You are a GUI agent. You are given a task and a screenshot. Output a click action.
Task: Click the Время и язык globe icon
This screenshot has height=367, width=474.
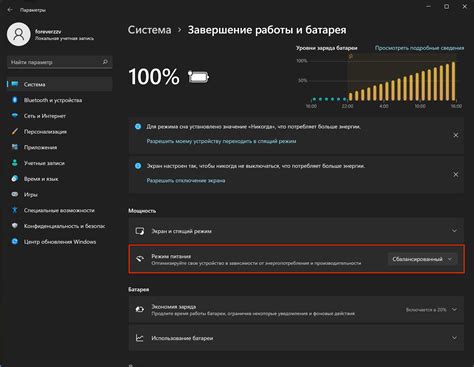coord(15,179)
